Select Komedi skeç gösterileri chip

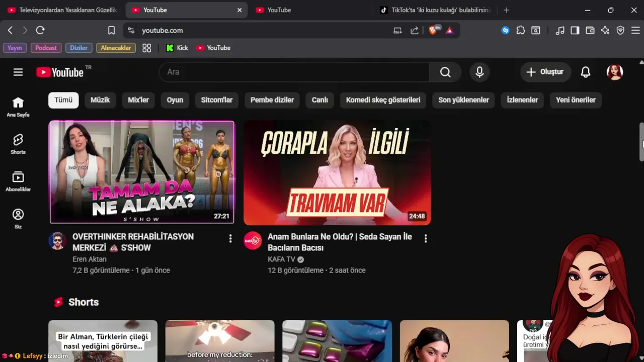(x=383, y=100)
